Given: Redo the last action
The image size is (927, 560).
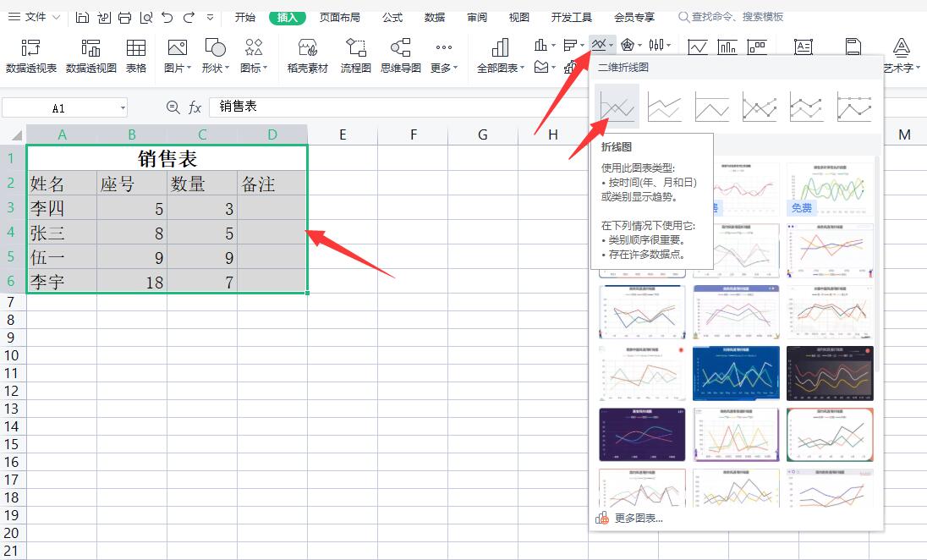Looking at the screenshot, I should 189,18.
